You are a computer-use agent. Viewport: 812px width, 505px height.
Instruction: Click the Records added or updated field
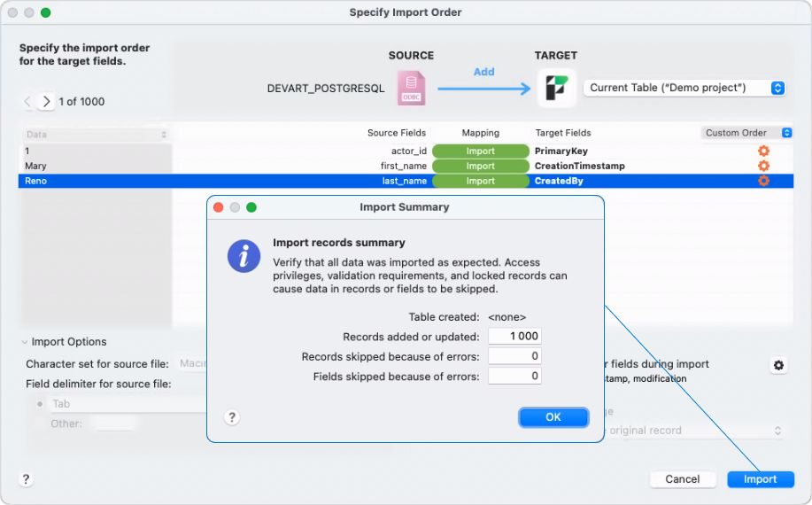click(514, 336)
